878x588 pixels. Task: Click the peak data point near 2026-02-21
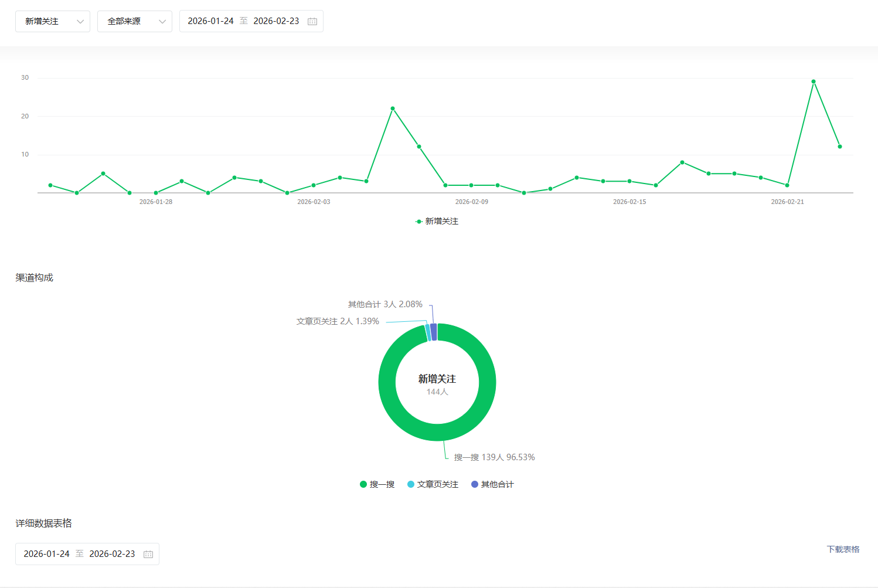813,81
